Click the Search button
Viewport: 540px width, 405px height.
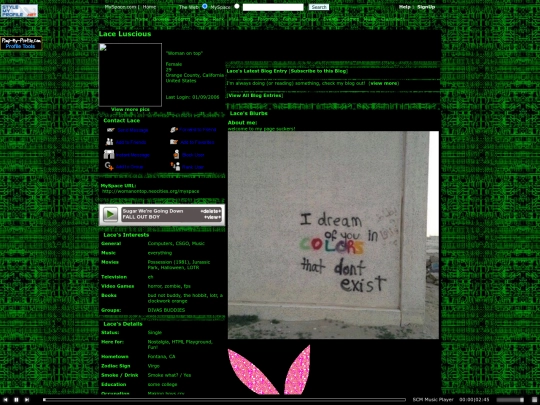(x=319, y=7)
